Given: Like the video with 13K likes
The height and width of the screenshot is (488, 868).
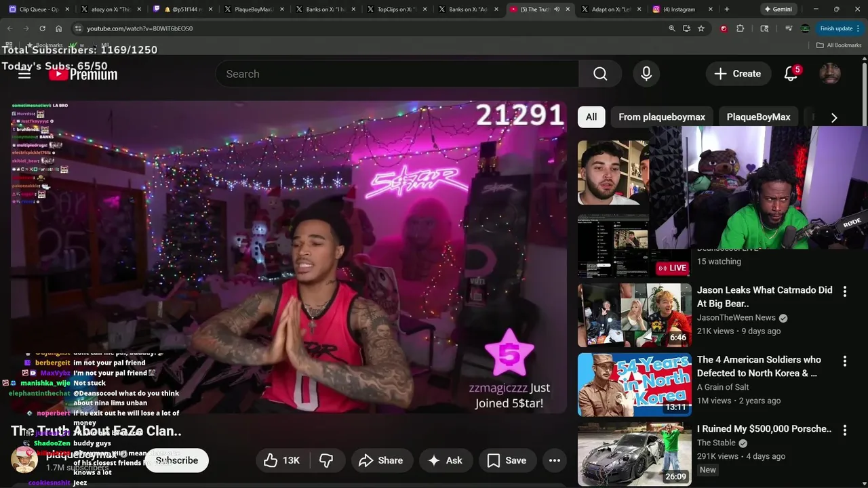Looking at the screenshot, I should coord(282,460).
